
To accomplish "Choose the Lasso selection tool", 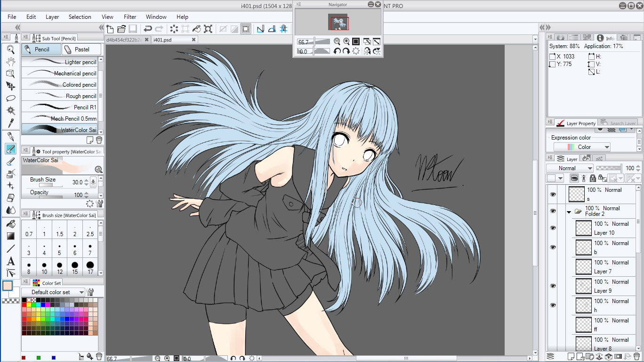I will tap(10, 98).
